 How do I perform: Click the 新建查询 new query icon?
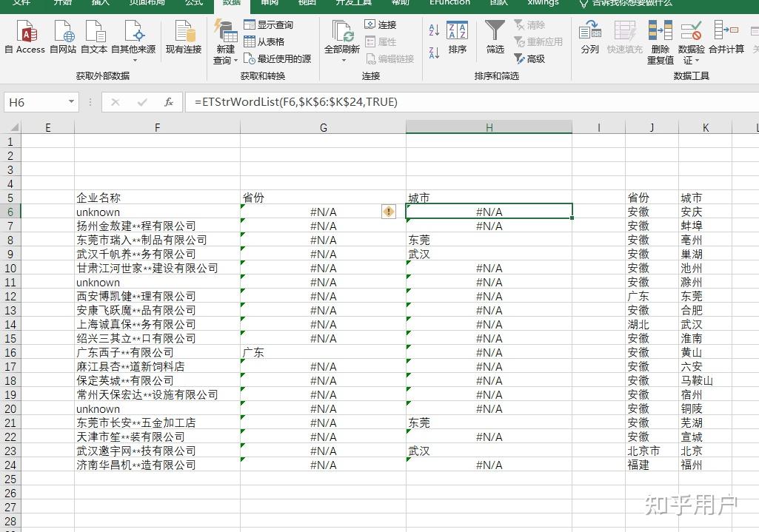226,33
